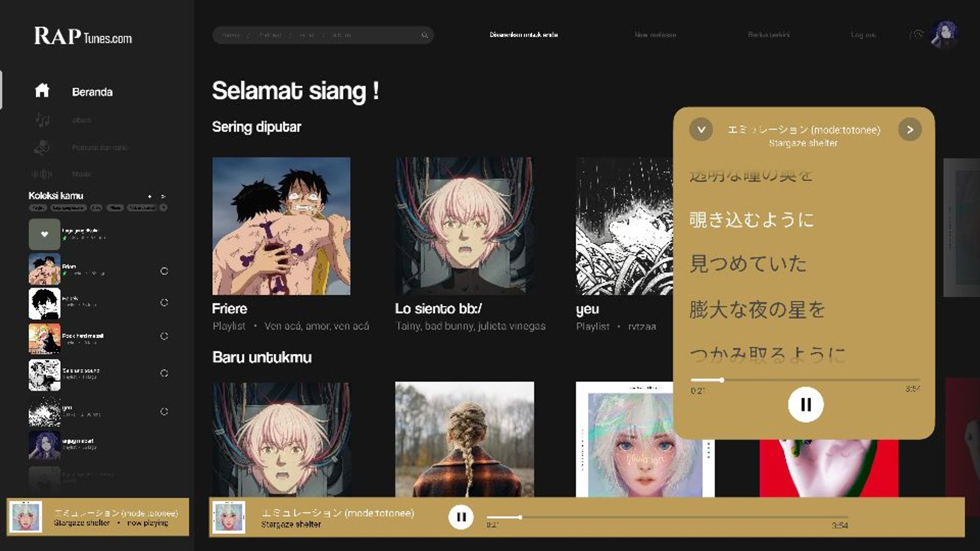Expand Koleksi kamu with the arrow icon
The image size is (980, 551).
click(x=163, y=196)
